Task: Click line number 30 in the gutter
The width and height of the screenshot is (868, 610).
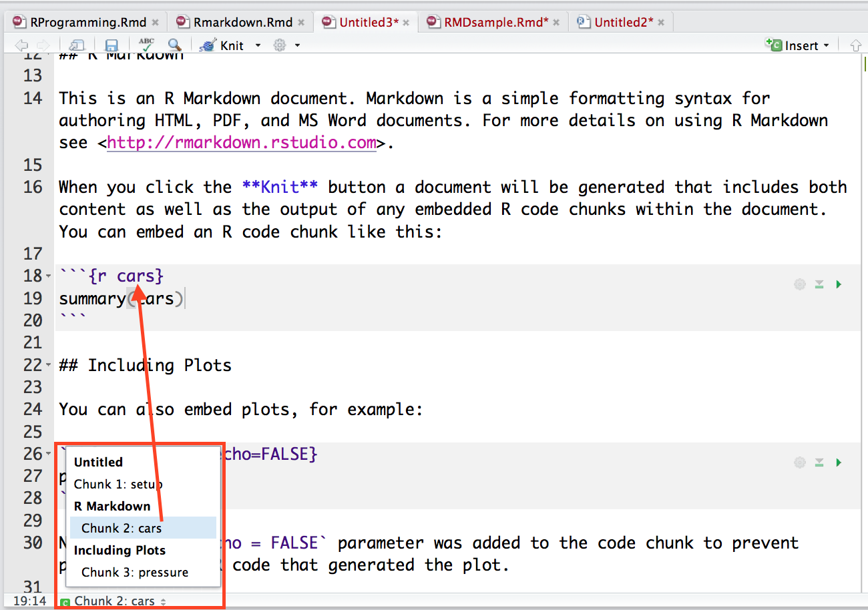Action: tap(33, 543)
